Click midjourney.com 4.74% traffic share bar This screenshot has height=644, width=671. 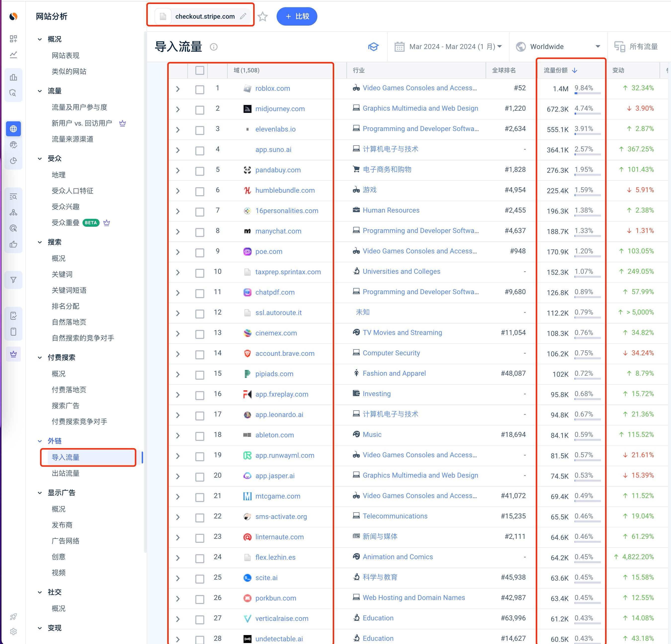coord(587,113)
